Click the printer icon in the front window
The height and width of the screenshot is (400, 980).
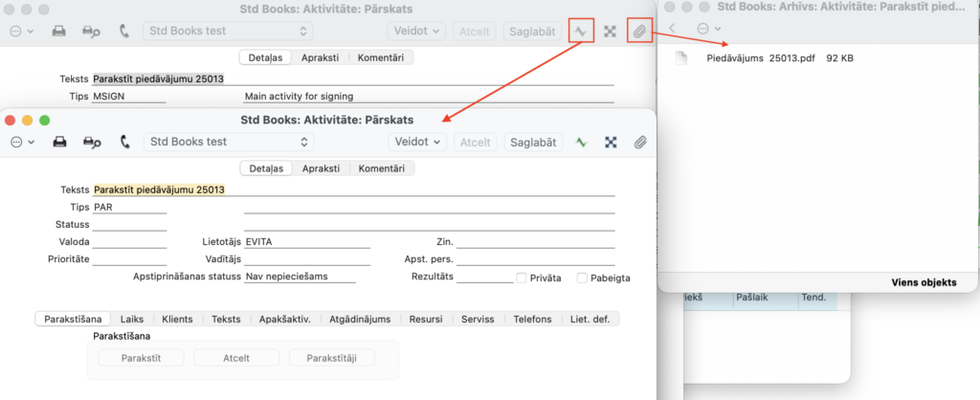59,142
